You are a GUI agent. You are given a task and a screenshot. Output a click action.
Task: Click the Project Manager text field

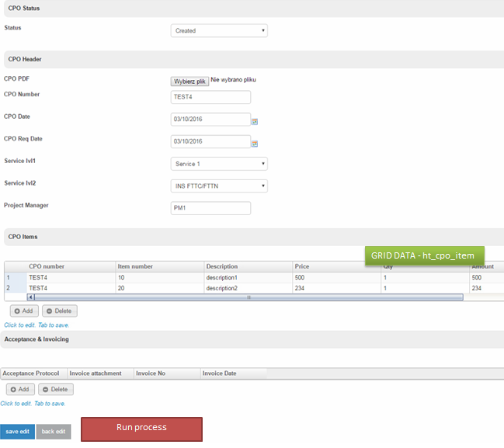[x=210, y=208]
